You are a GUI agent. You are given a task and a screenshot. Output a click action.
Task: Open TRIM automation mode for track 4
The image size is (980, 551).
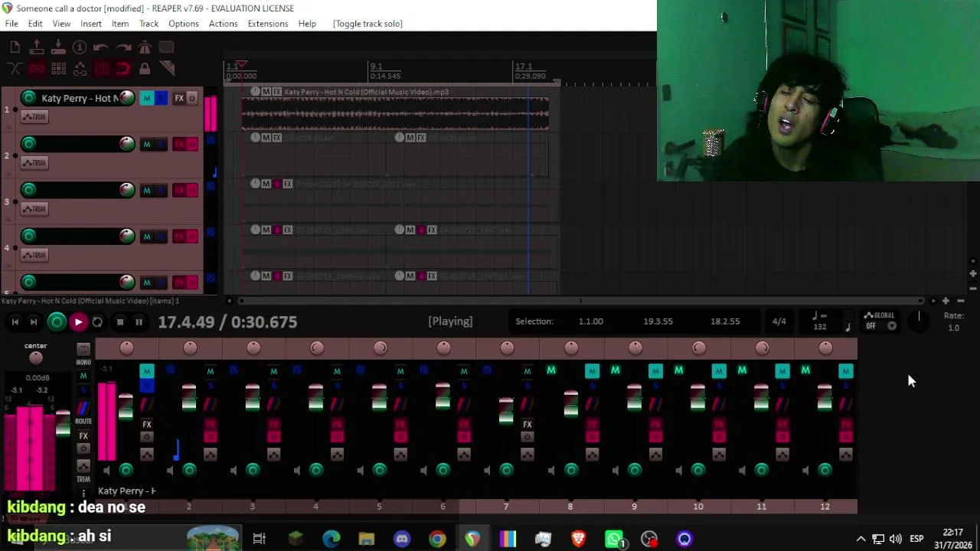pos(34,255)
